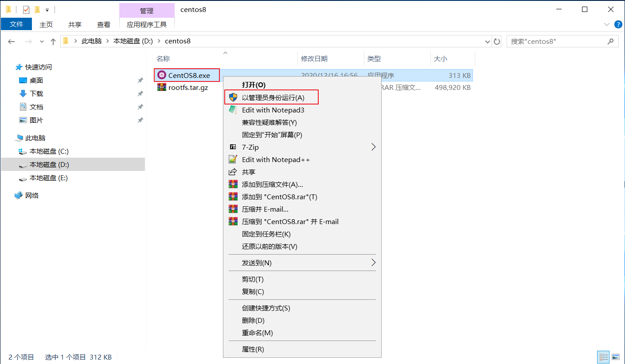Choose 复制(C) from context menu
The width and height of the screenshot is (625, 364).
(x=253, y=291)
